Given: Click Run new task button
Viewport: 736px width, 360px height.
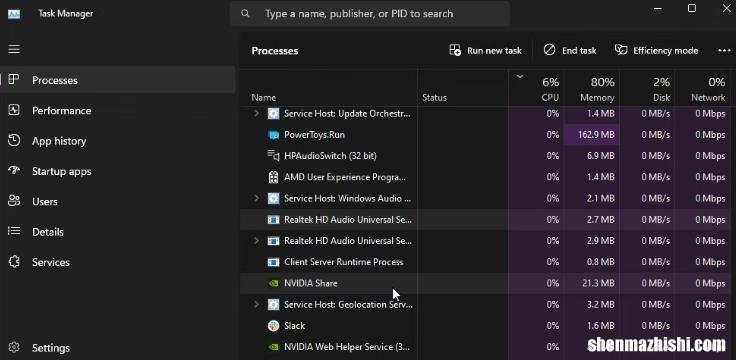Looking at the screenshot, I should click(485, 51).
